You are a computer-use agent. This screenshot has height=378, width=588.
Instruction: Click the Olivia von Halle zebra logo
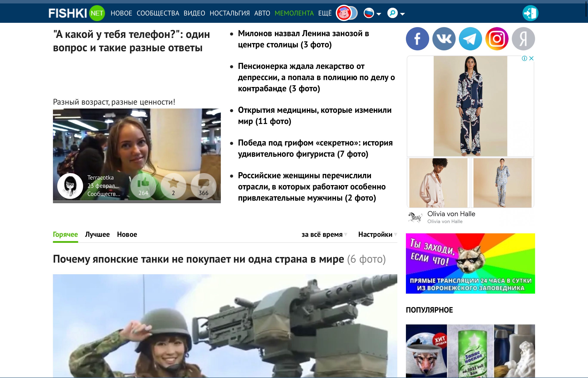click(x=415, y=217)
